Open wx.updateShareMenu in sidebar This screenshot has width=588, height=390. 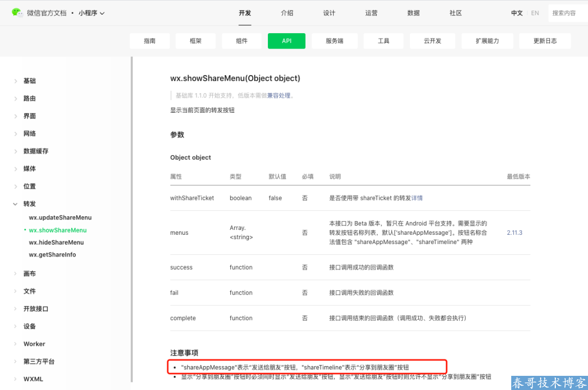coord(60,217)
